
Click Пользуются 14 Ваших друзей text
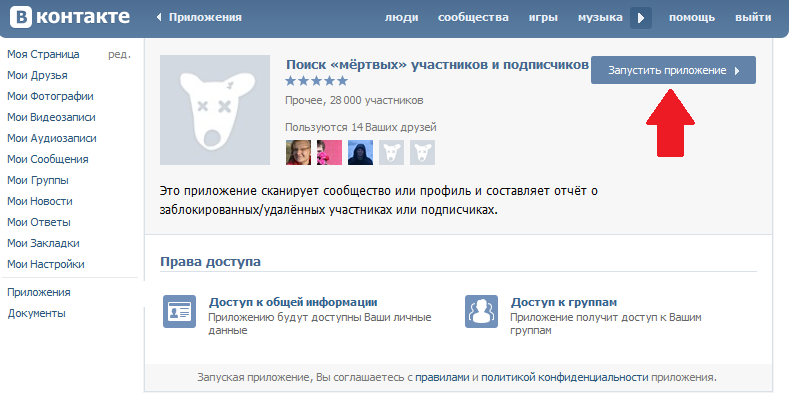pos(361,128)
